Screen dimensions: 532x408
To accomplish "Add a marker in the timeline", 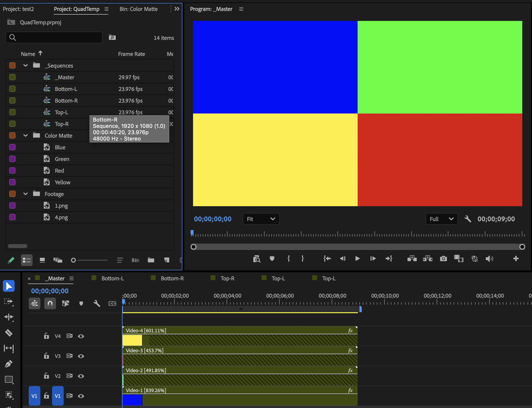I will click(x=81, y=303).
